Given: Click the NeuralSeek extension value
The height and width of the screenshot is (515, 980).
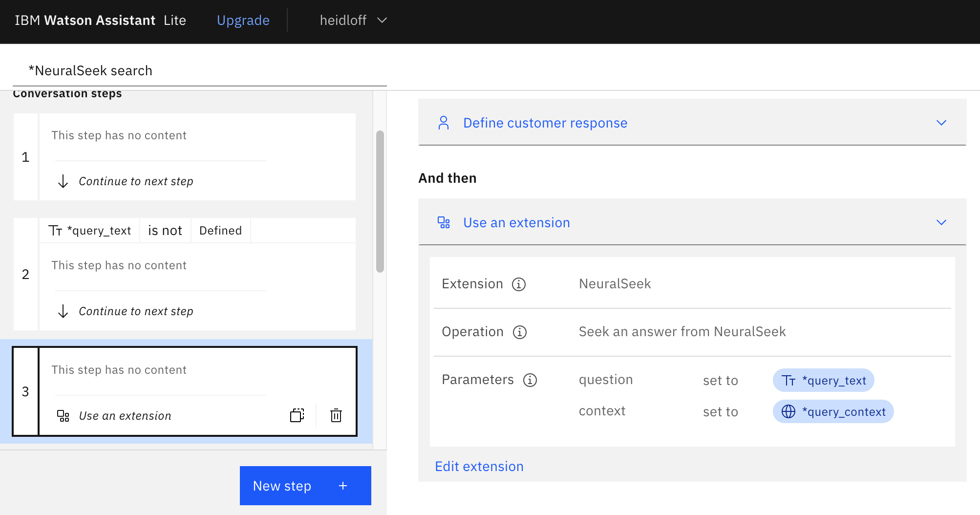Looking at the screenshot, I should (615, 284).
